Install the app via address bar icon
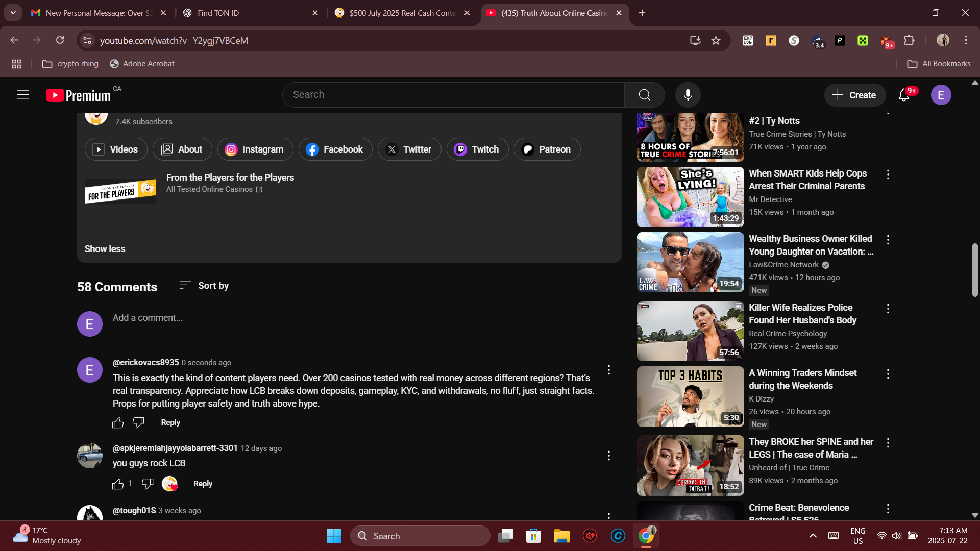The height and width of the screenshot is (551, 980). (695, 40)
